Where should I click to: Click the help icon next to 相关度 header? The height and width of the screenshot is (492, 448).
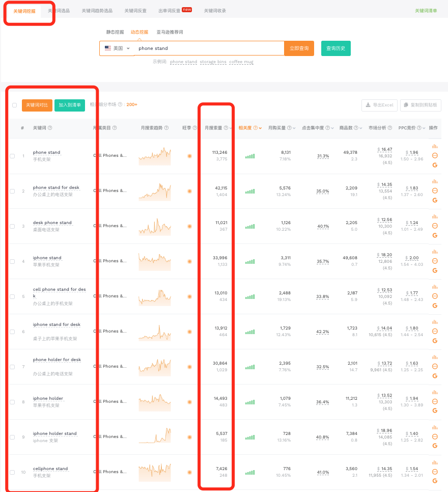(x=256, y=128)
